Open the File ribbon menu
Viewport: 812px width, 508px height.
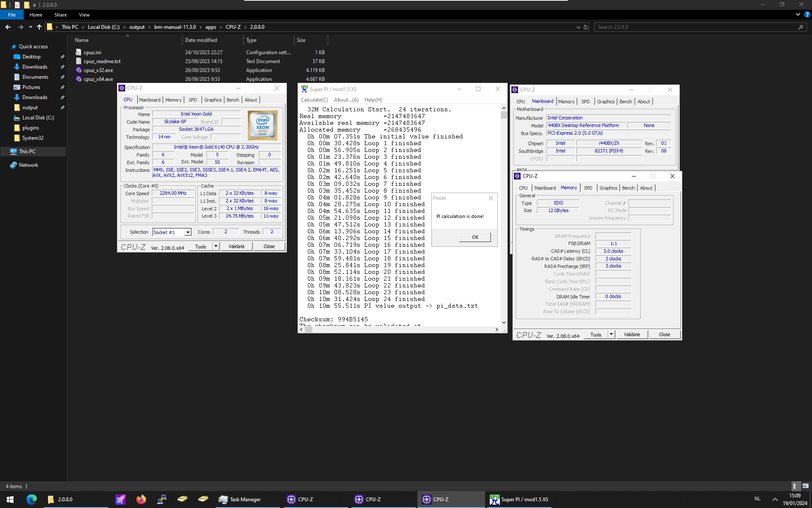tap(12, 15)
